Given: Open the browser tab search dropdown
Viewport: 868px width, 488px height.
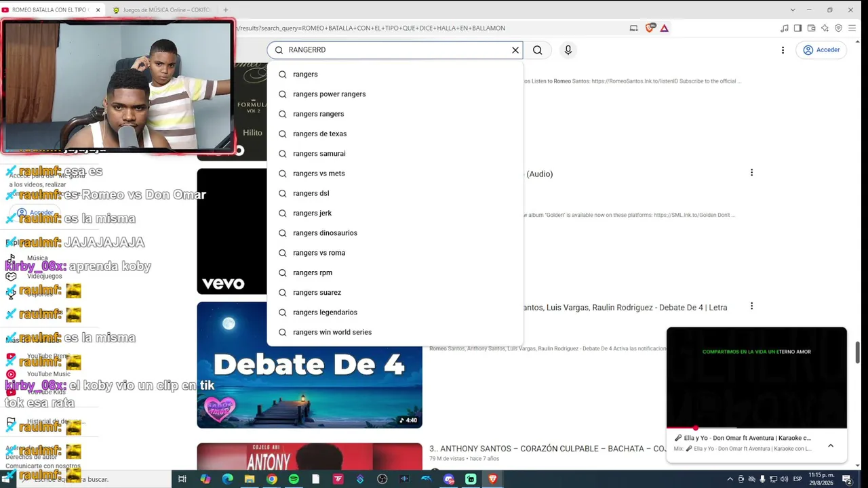Looking at the screenshot, I should 793,10.
